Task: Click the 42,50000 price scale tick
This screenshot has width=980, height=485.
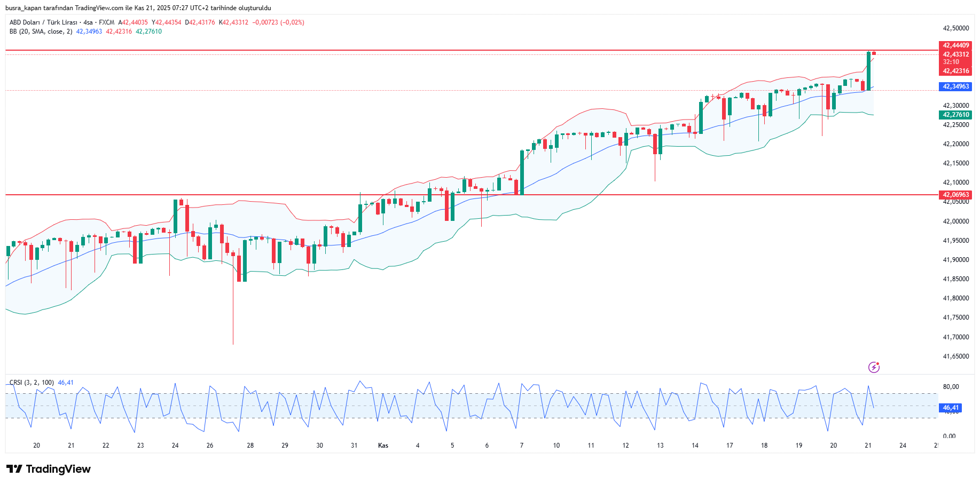Action: tap(955, 28)
